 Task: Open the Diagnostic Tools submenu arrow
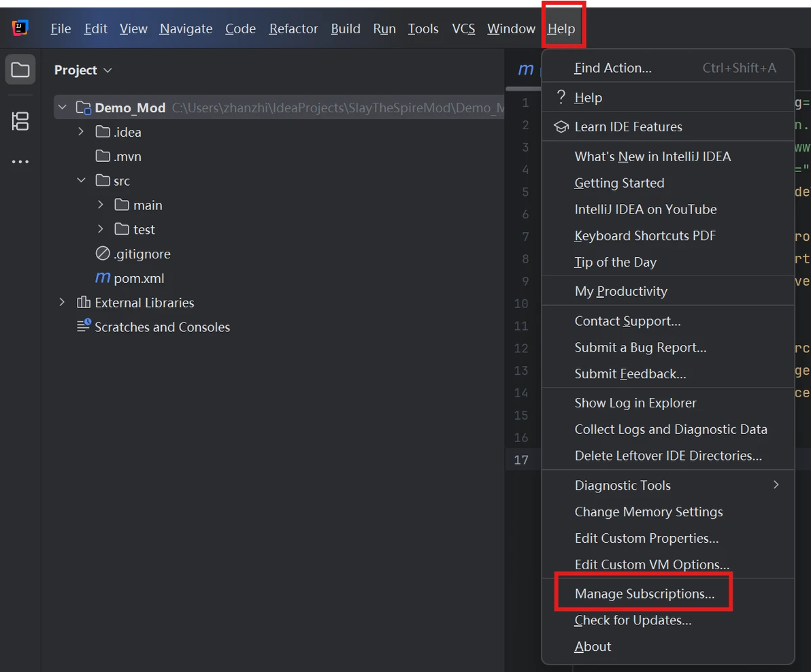click(776, 484)
